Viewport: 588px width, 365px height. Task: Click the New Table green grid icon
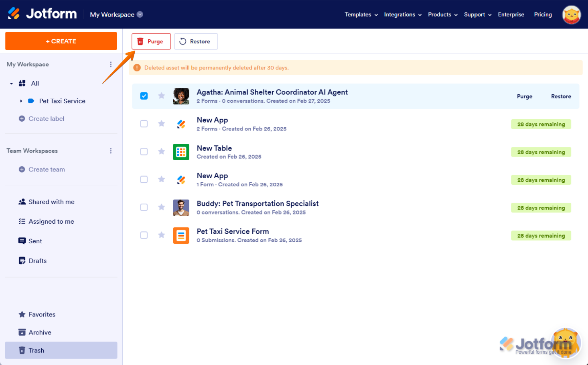coord(181,152)
